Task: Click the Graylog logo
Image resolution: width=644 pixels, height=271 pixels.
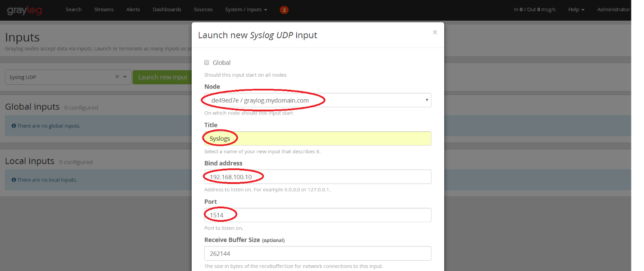Action: pos(24,10)
